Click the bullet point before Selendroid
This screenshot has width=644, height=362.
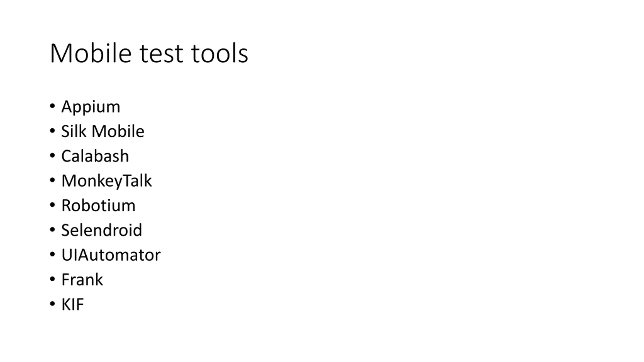tap(52, 230)
